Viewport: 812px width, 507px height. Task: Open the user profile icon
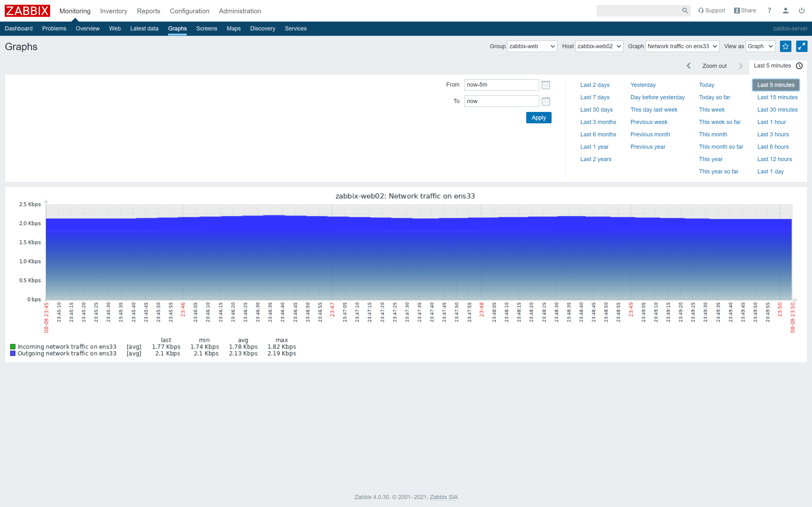(x=785, y=11)
